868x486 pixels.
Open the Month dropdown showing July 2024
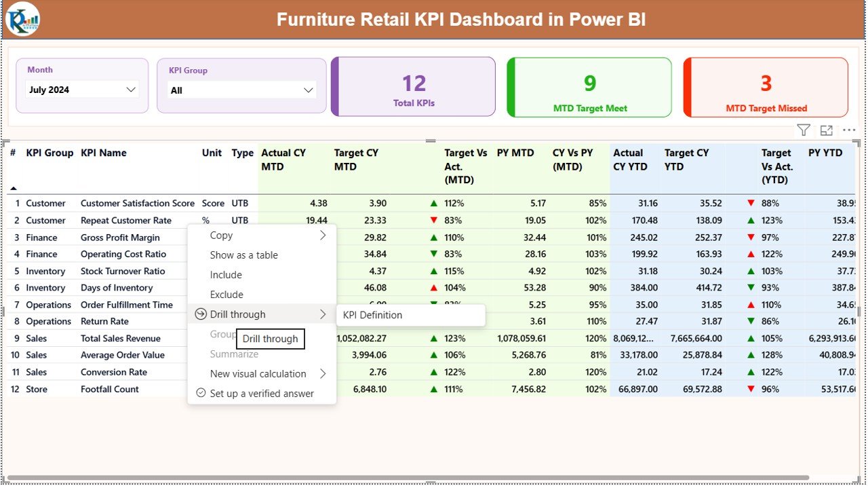(x=81, y=89)
